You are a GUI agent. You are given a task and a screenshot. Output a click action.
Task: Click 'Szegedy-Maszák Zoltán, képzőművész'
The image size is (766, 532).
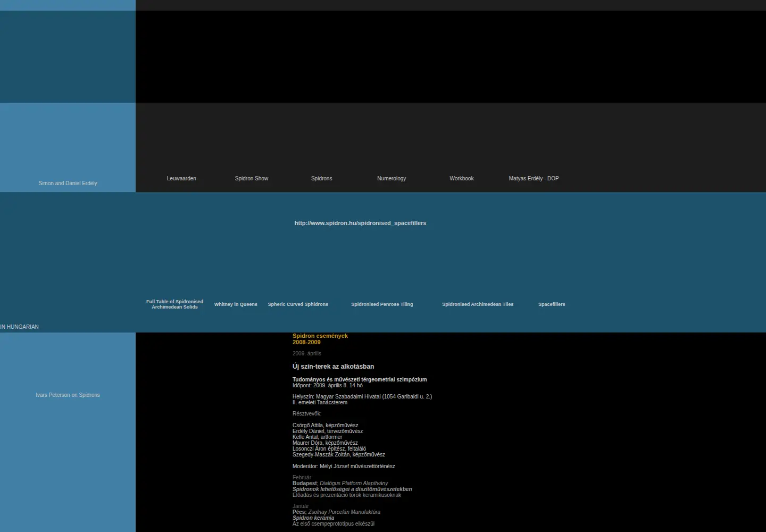[339, 454]
